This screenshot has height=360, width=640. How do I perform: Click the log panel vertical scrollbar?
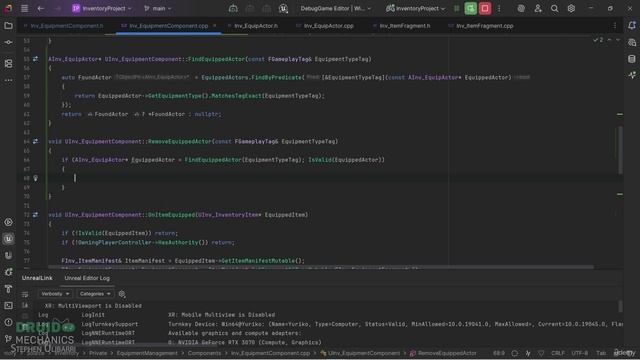[x=620, y=306]
